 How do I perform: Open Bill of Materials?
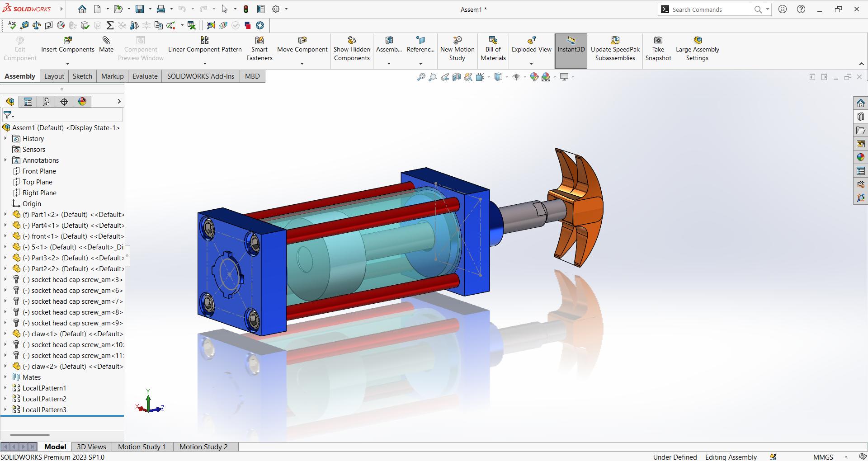(493, 49)
